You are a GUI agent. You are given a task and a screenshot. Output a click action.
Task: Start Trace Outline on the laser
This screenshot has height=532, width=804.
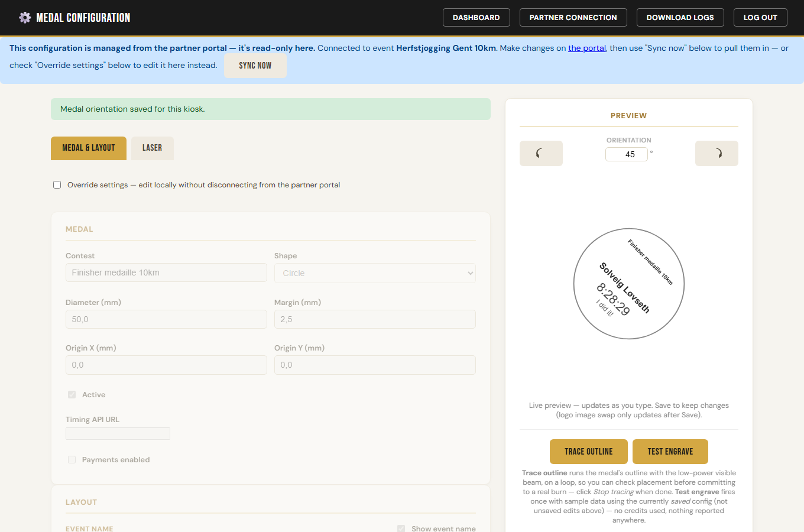click(588, 452)
